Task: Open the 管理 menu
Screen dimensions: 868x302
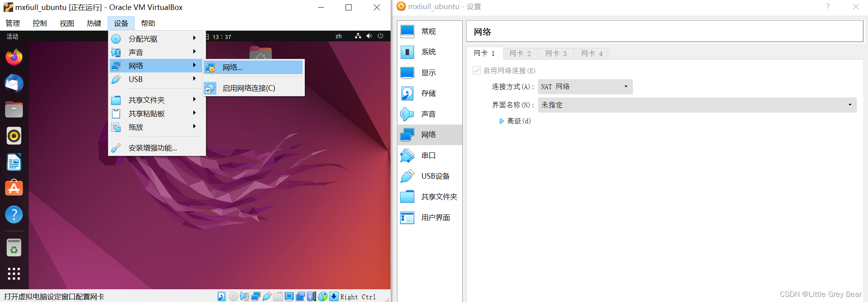Action: (x=13, y=23)
